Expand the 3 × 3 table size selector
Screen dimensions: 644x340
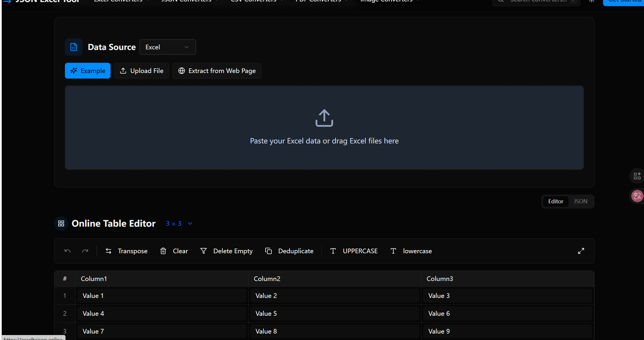coord(179,223)
